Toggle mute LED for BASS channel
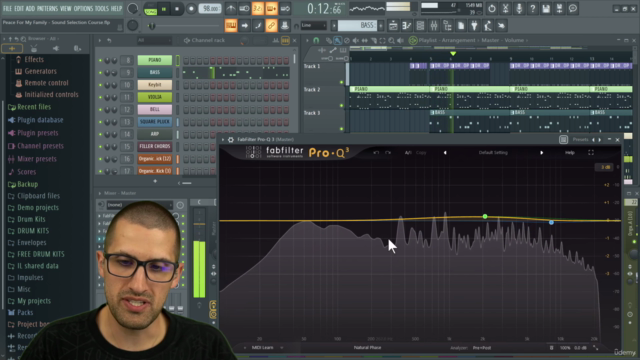This screenshot has width=640, height=360. click(x=100, y=73)
